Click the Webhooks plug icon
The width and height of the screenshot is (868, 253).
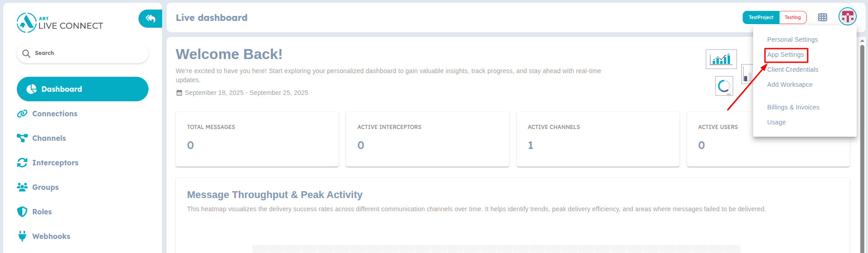22,236
